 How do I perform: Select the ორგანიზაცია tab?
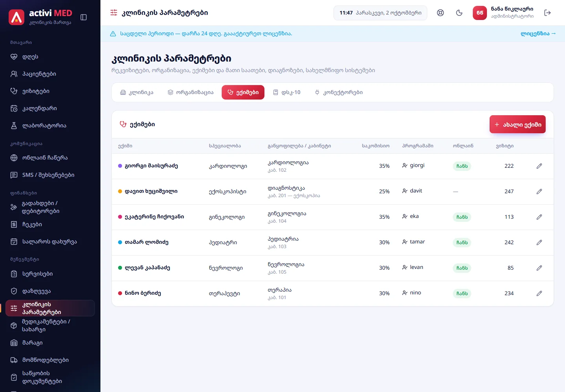(191, 93)
